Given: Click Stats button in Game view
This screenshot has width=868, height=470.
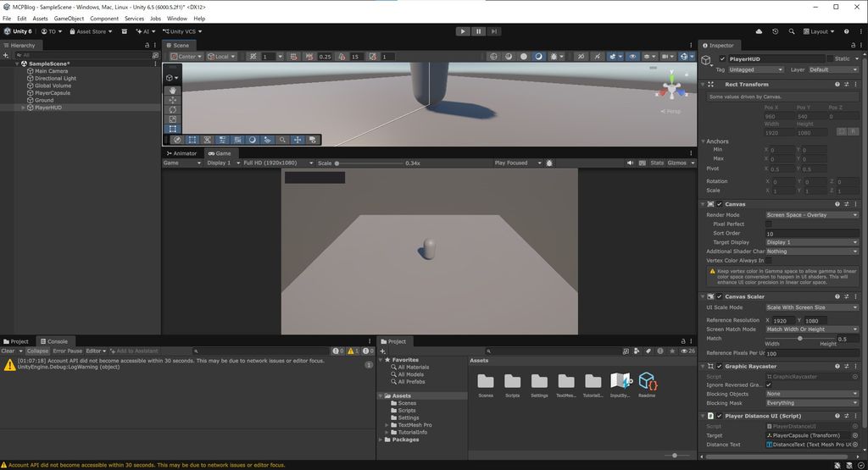Looking at the screenshot, I should click(x=657, y=163).
